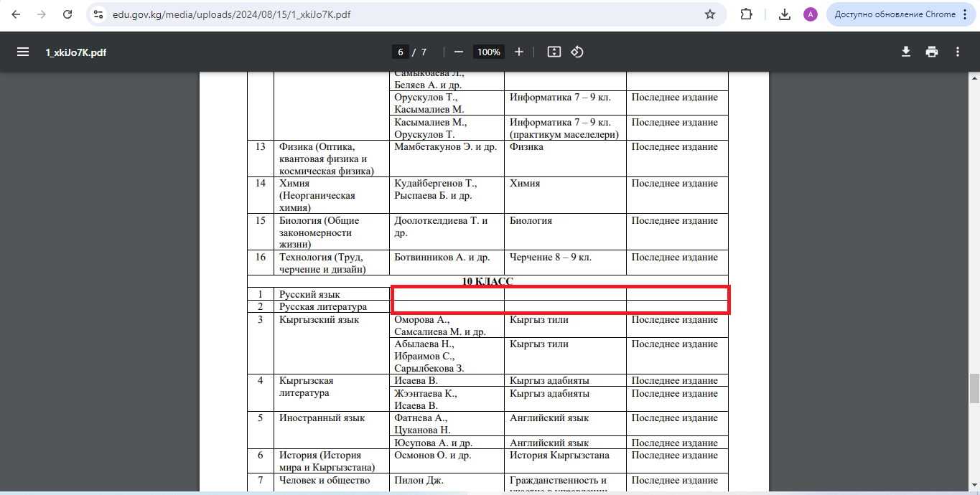Screen dimensions: 980x495
Task: Click the zoom in plus button
Action: click(519, 52)
